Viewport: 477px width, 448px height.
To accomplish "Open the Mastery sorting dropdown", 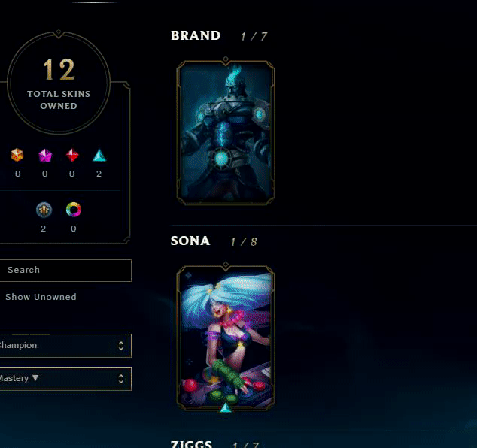I will (x=65, y=379).
